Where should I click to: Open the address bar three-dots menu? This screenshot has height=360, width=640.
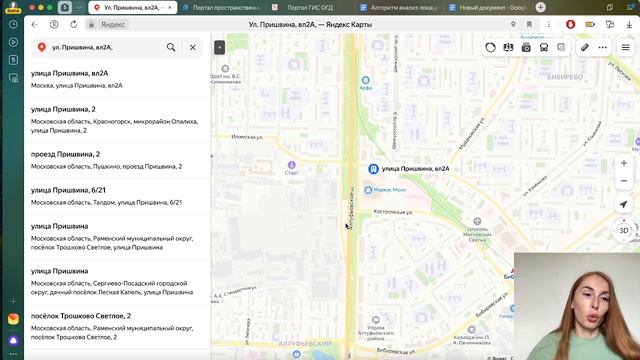click(549, 24)
